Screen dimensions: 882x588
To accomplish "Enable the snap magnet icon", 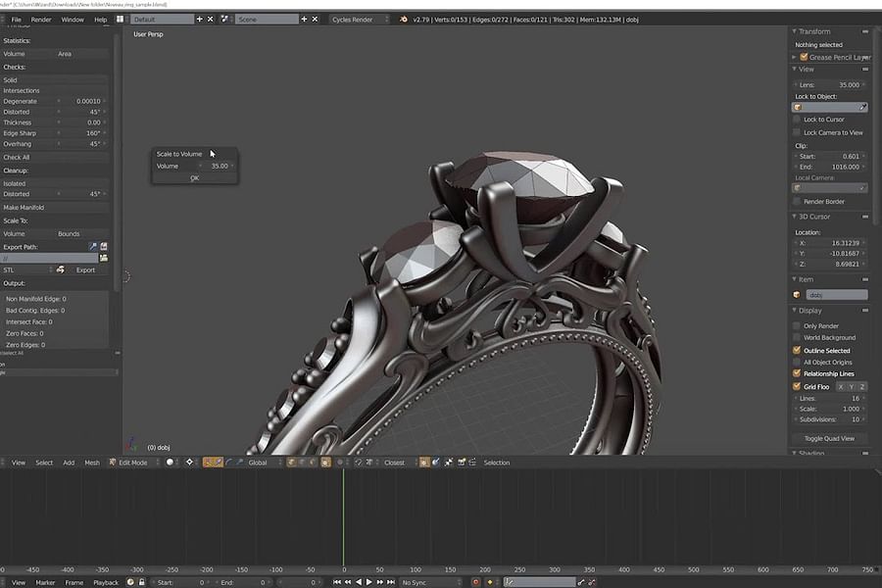I will [358, 462].
